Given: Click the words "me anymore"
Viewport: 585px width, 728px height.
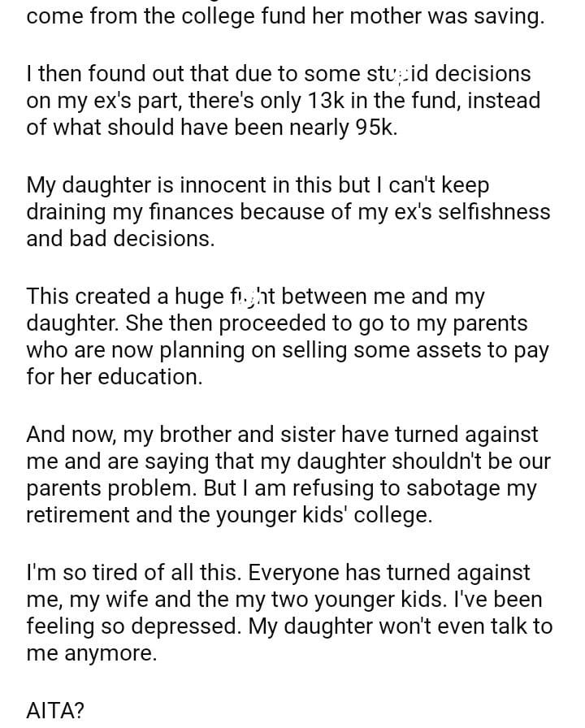Looking at the screenshot, I should pos(91,655).
